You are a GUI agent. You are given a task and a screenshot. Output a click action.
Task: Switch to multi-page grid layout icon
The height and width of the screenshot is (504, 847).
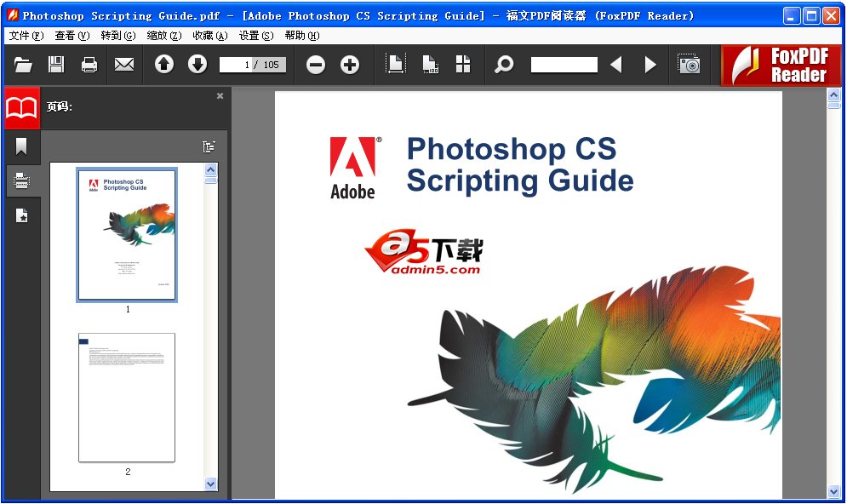coord(463,65)
